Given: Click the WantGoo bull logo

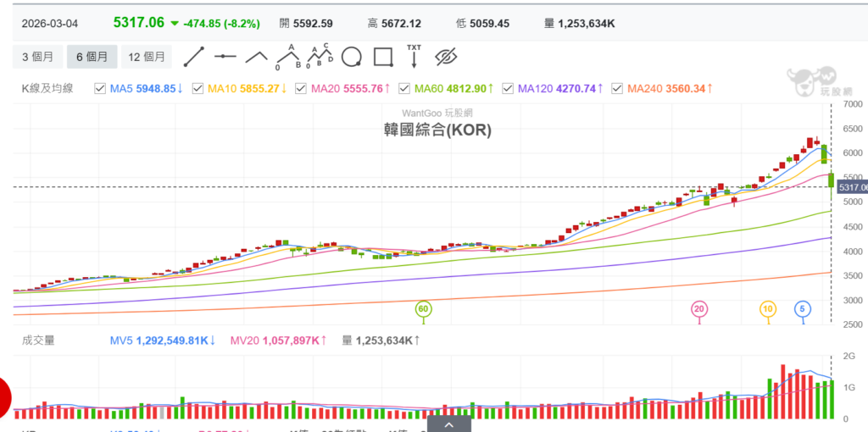Looking at the screenshot, I should pos(811,82).
